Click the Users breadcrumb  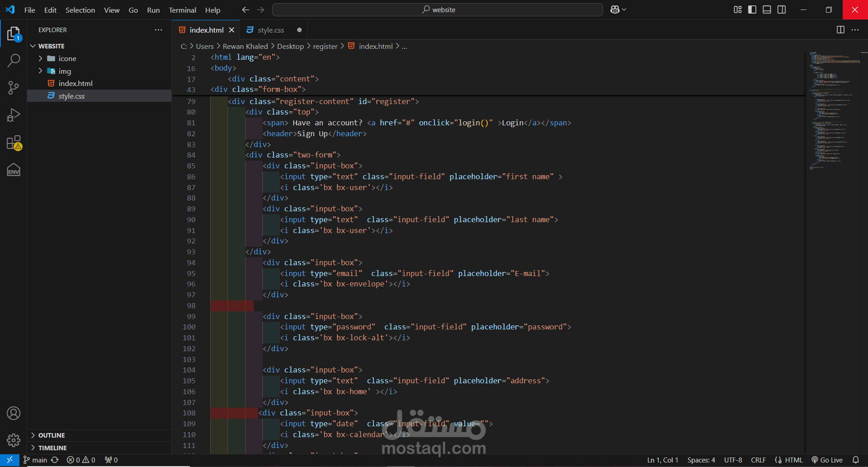[204, 46]
